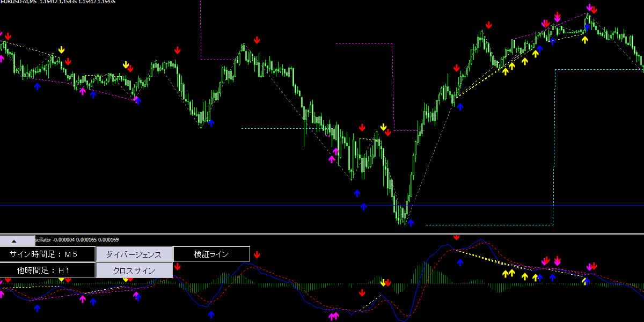644x322 pixels.
Task: Select the cyan dotted vertical line
Action: click(x=553, y=161)
